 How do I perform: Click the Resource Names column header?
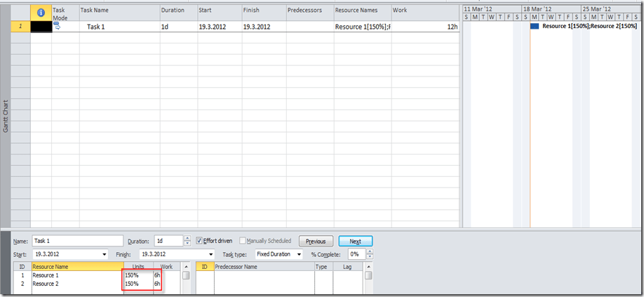point(355,11)
